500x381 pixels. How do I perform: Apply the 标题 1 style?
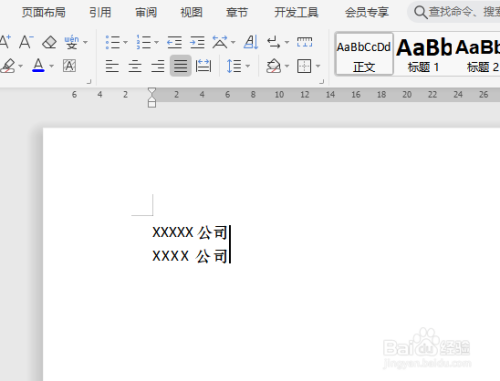click(x=424, y=55)
